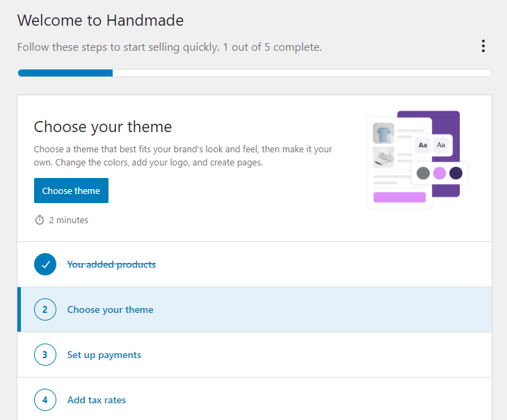Click the 'Welcome to Handmade' heading

point(101,20)
